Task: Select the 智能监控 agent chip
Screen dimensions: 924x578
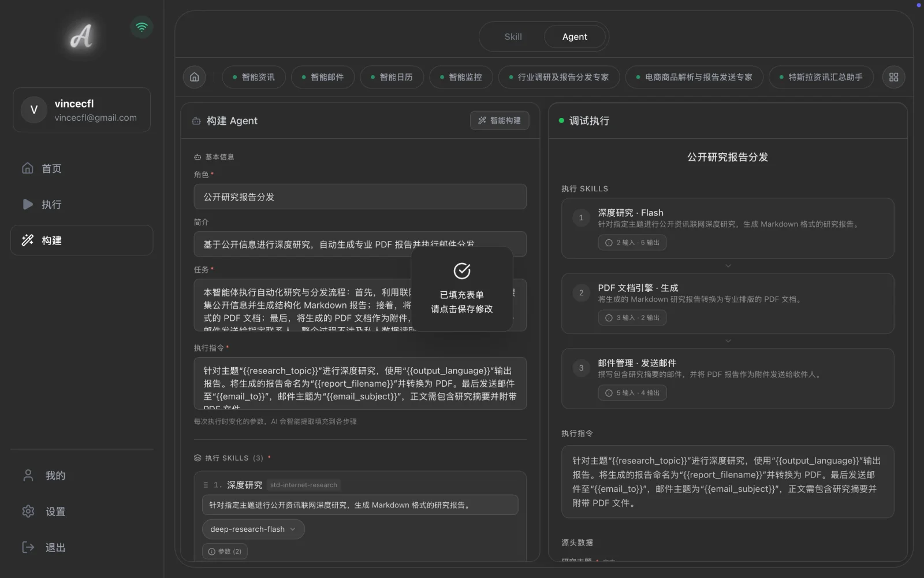Action: pos(461,77)
